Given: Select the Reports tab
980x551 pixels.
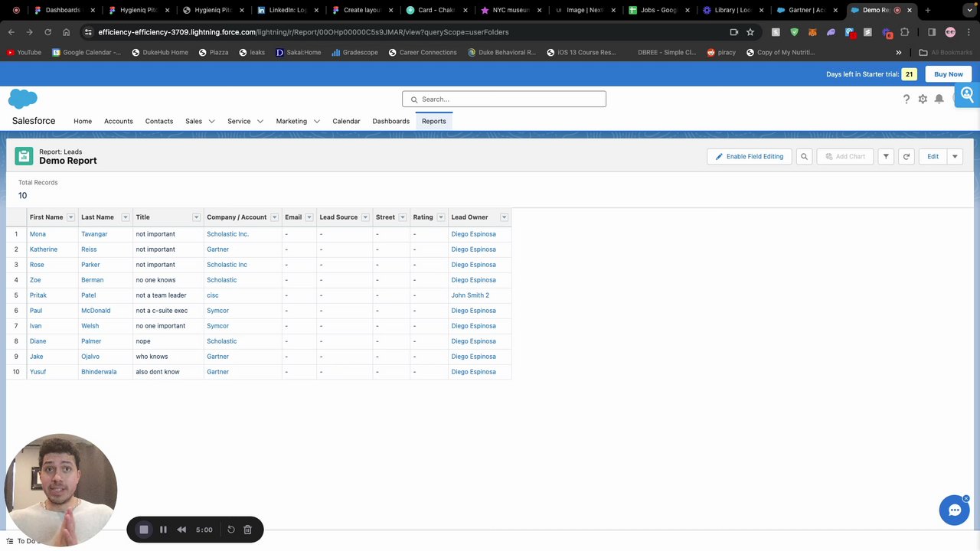Looking at the screenshot, I should coord(433,121).
